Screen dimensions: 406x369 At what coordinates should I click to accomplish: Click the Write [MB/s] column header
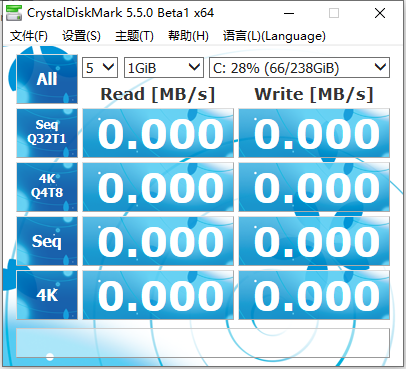click(x=314, y=94)
